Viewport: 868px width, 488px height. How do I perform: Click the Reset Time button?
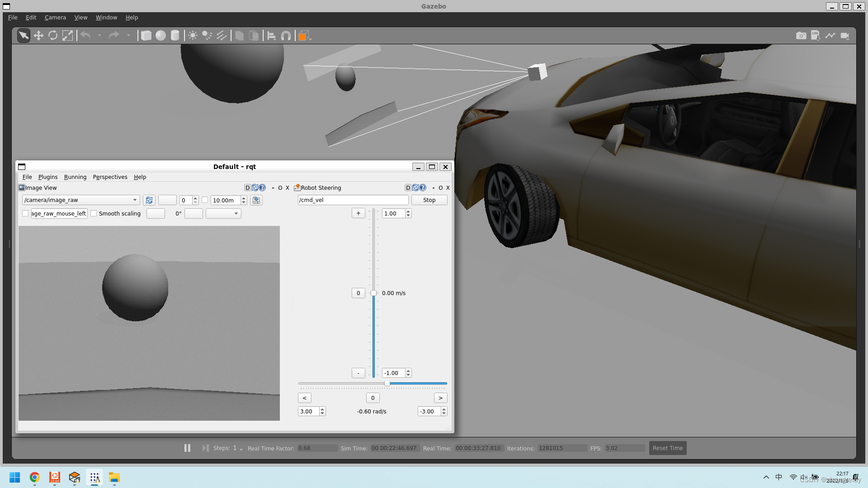point(667,448)
